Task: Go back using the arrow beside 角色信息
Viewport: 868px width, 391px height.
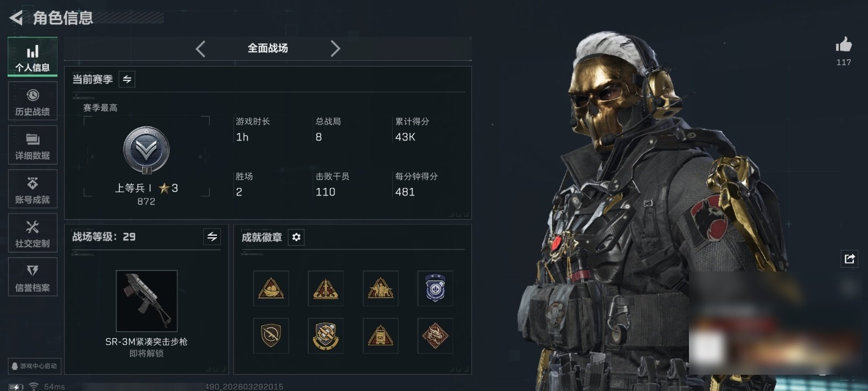Action: pyautogui.click(x=16, y=18)
